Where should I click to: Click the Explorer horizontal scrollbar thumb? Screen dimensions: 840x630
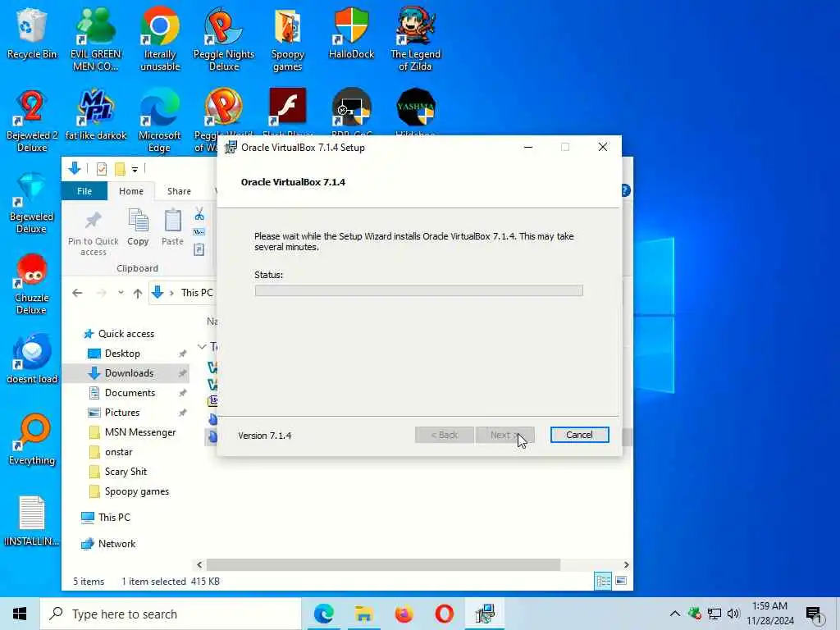pyautogui.click(x=384, y=564)
